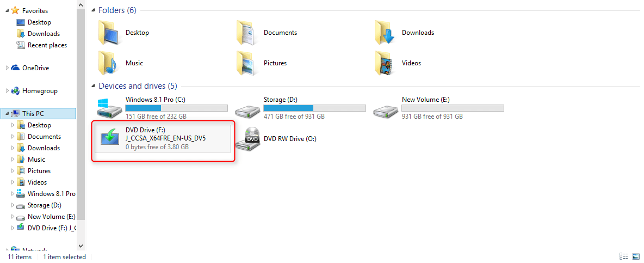Collapse the Folders (6) group
The image size is (644, 263).
tap(94, 10)
